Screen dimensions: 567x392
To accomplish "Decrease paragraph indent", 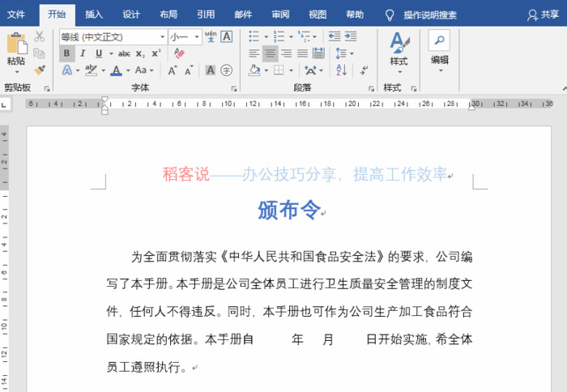I will (335, 36).
